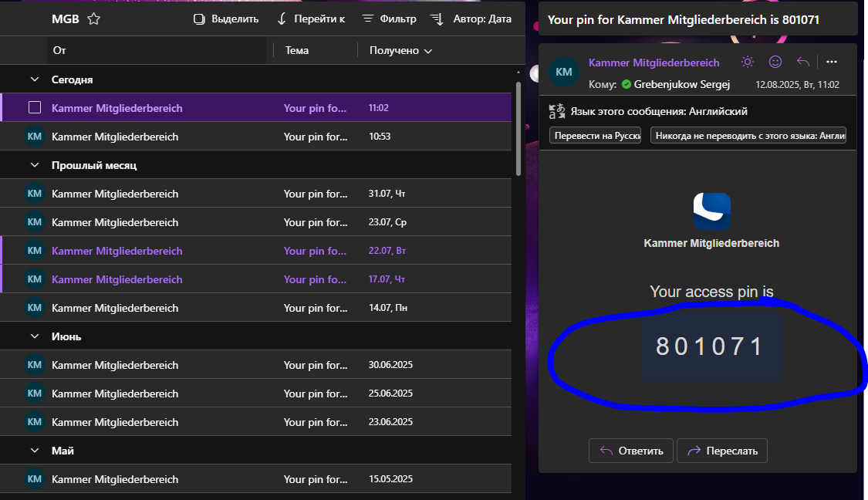Click the KM avatar of the 10:53 email
Screen dimensions: 868x500
click(34, 137)
